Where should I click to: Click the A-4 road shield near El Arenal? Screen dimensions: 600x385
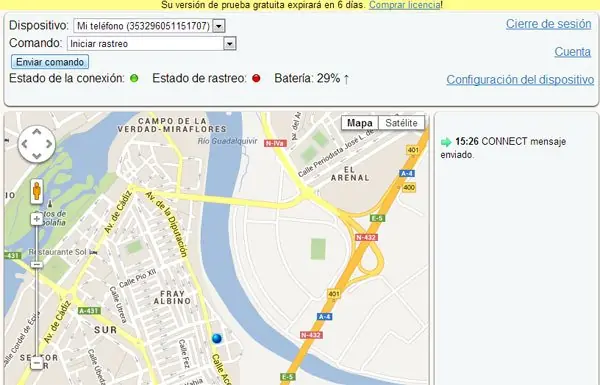point(407,173)
